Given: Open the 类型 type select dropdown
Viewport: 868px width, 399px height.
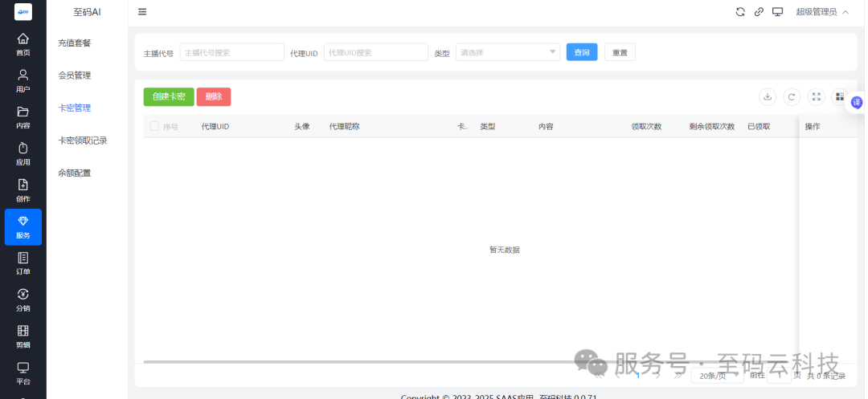Looking at the screenshot, I should pos(508,52).
